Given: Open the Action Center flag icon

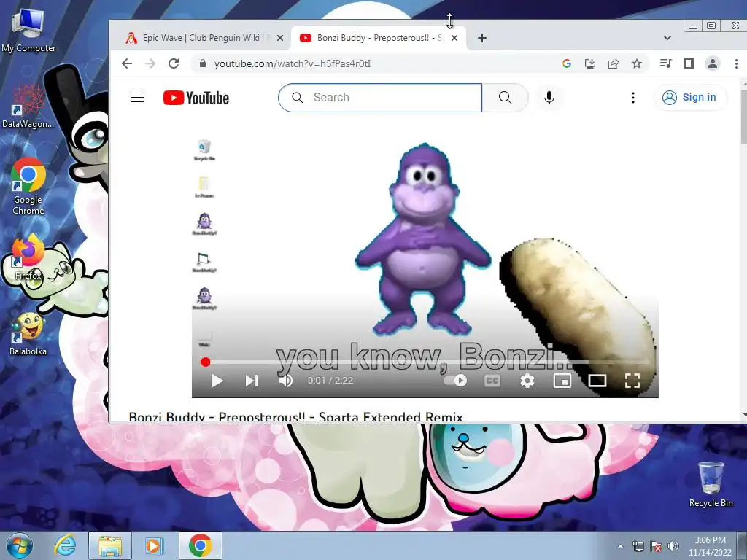Looking at the screenshot, I should pyautogui.click(x=656, y=546).
